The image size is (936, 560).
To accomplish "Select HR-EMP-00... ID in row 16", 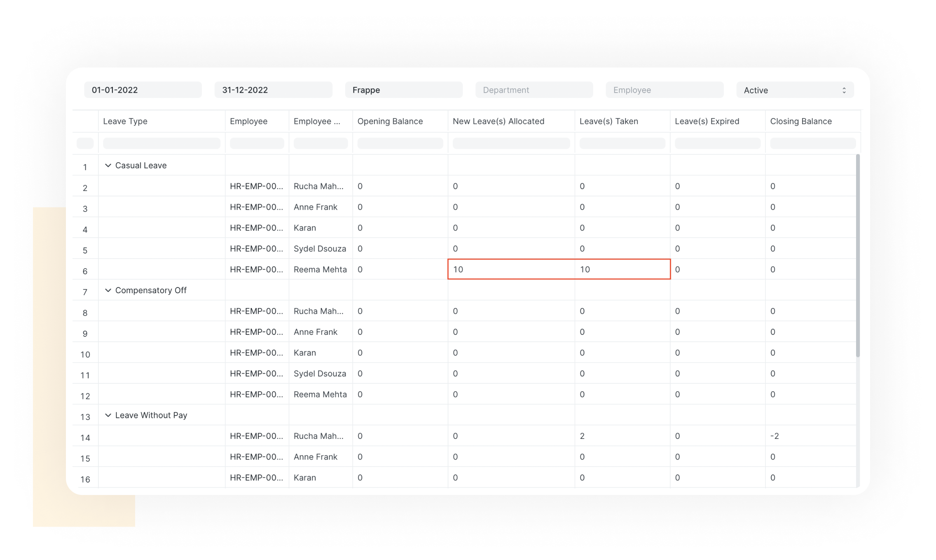I will (x=257, y=478).
